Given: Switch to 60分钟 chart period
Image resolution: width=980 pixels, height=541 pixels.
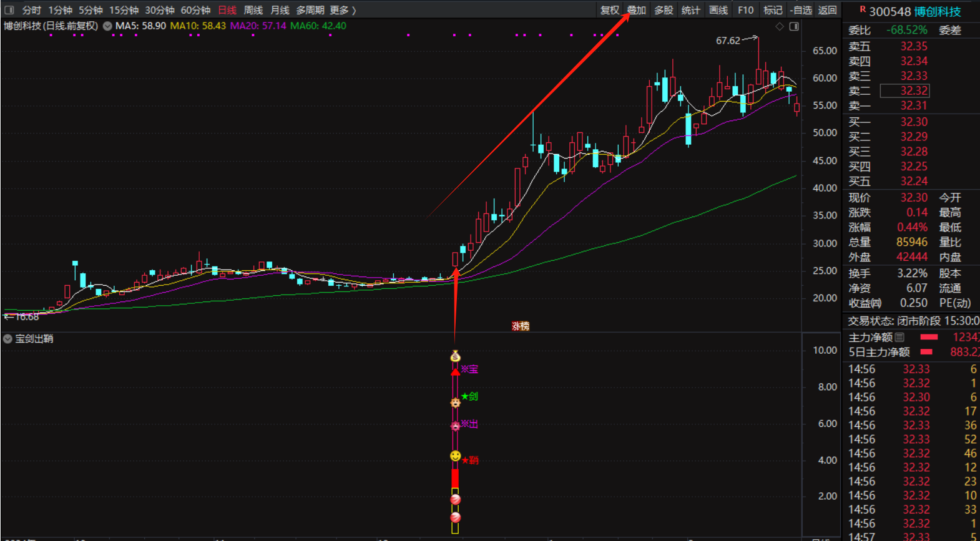Looking at the screenshot, I should (195, 10).
